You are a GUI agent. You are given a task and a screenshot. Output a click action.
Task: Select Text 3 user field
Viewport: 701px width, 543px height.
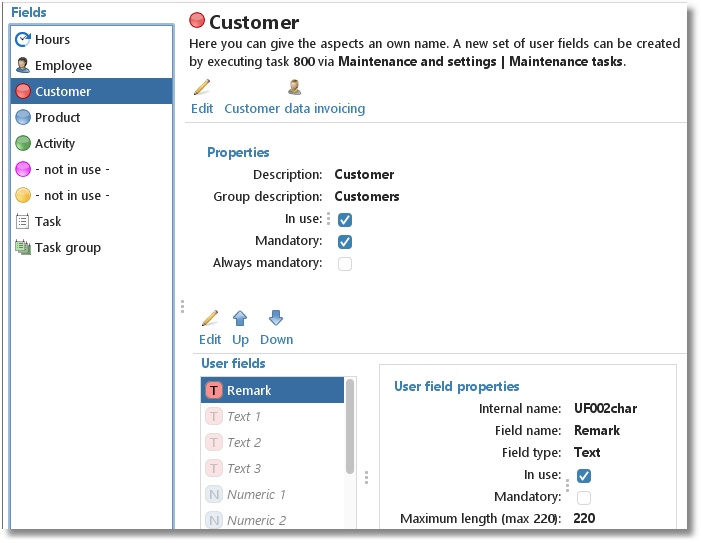pos(272,468)
